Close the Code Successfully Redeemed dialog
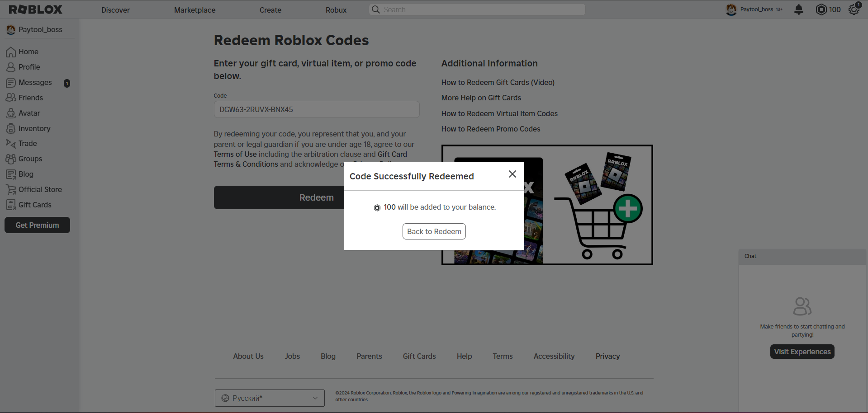The height and width of the screenshot is (413, 868). (512, 174)
